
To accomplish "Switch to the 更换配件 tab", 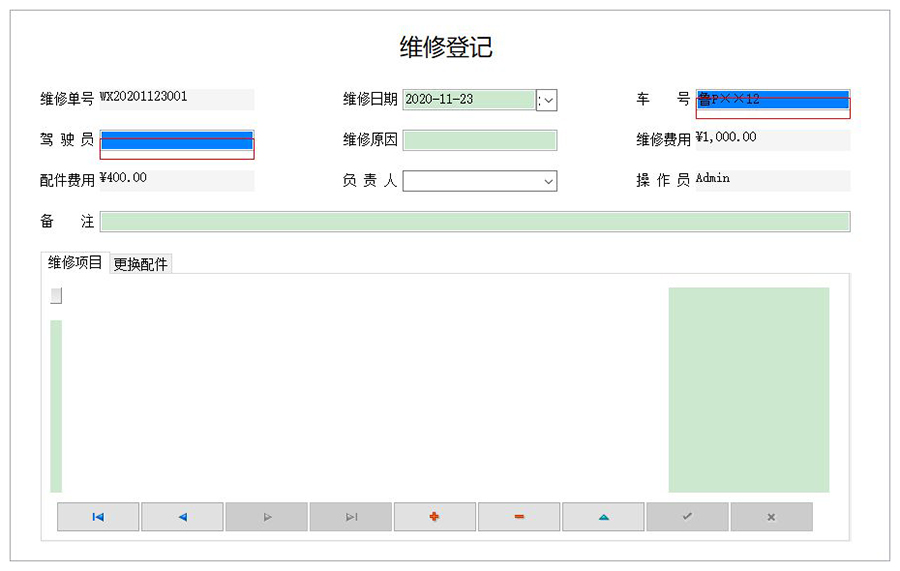I will [x=141, y=264].
